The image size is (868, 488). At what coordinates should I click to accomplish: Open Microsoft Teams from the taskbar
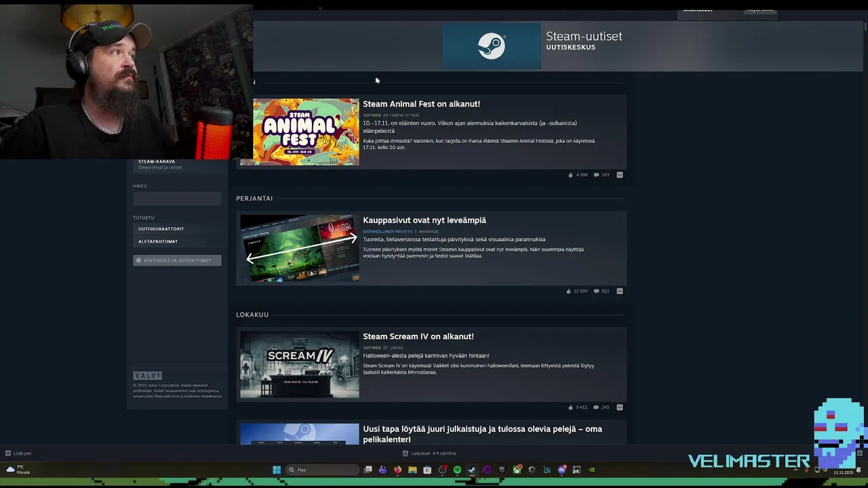pos(382,470)
